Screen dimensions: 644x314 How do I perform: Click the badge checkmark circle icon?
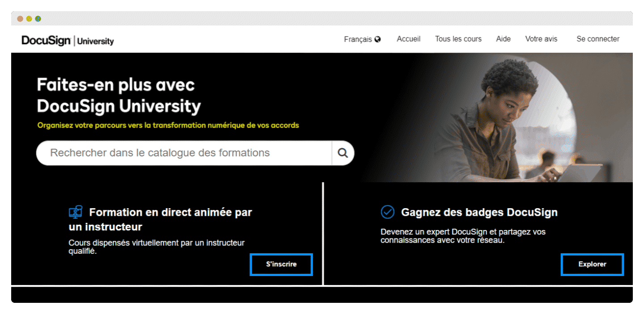[387, 212]
